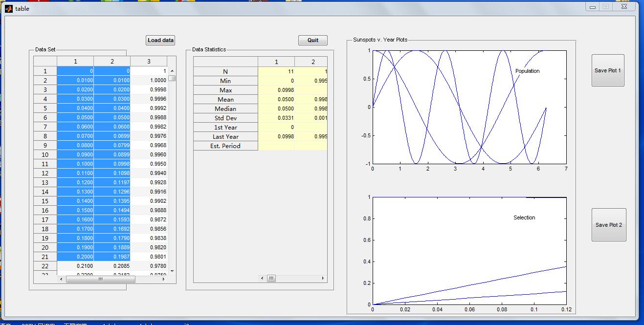Viewport: 644px width, 325px height.
Task: Click the Data Set vertical scrollbar thumb
Action: coord(172,78)
